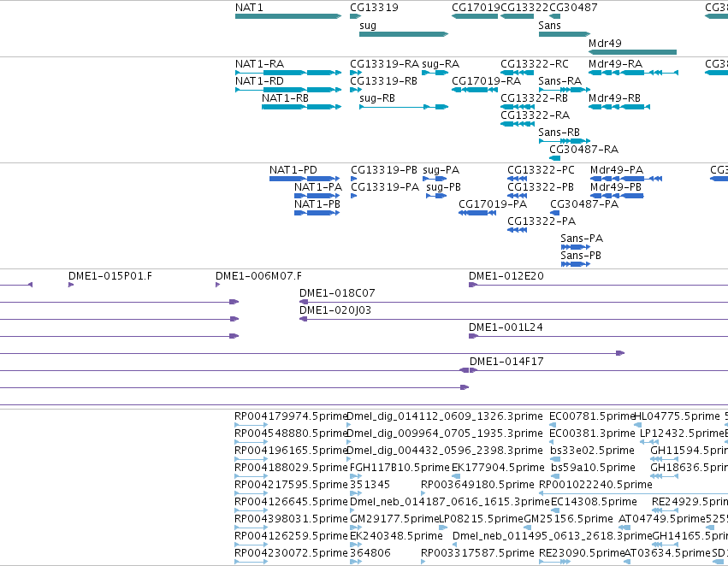Open the CG30487-PA protein label
Screen dimensions: 728x566
point(584,204)
